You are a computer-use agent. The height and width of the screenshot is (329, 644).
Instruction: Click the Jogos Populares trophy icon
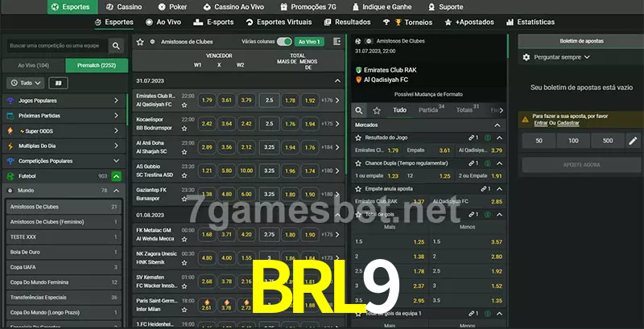click(x=10, y=101)
